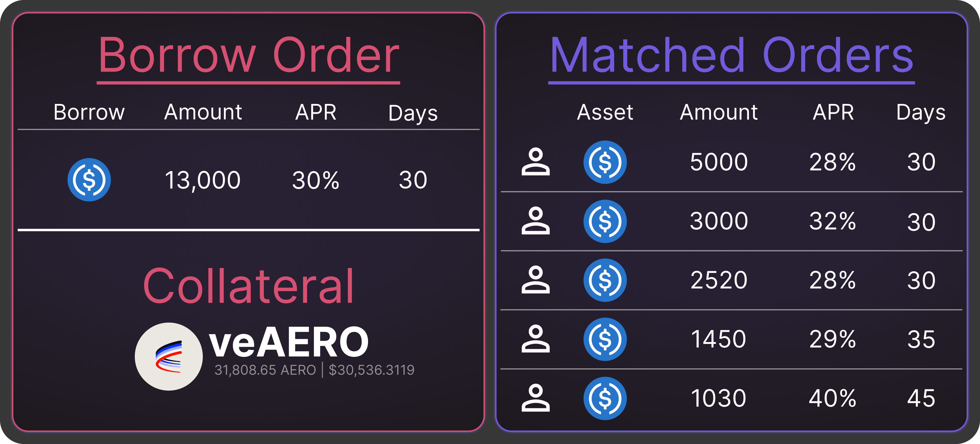Click the USDC icon beside 1030 amount
The width and height of the screenshot is (980, 444).
pyautogui.click(x=605, y=398)
